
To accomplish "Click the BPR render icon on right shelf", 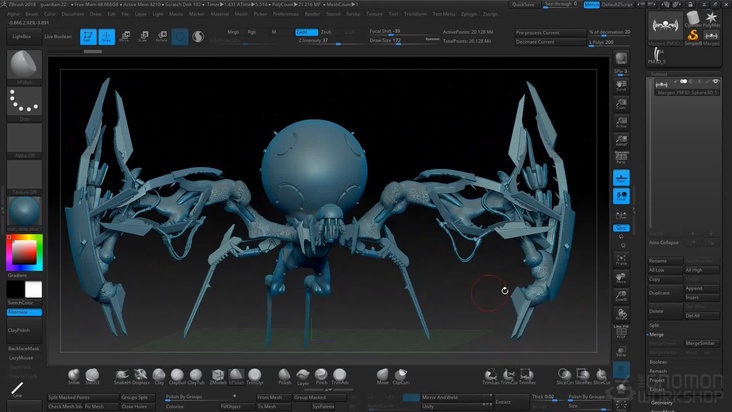I will 621,59.
